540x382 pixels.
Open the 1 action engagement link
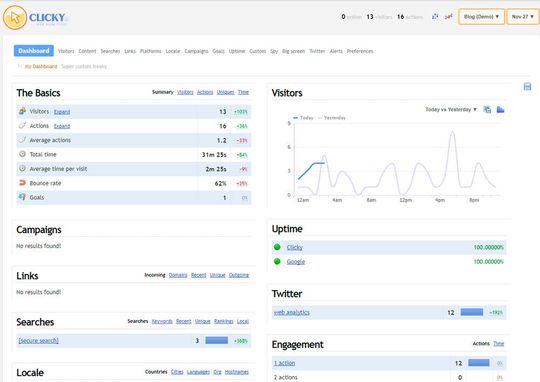pyautogui.click(x=284, y=363)
